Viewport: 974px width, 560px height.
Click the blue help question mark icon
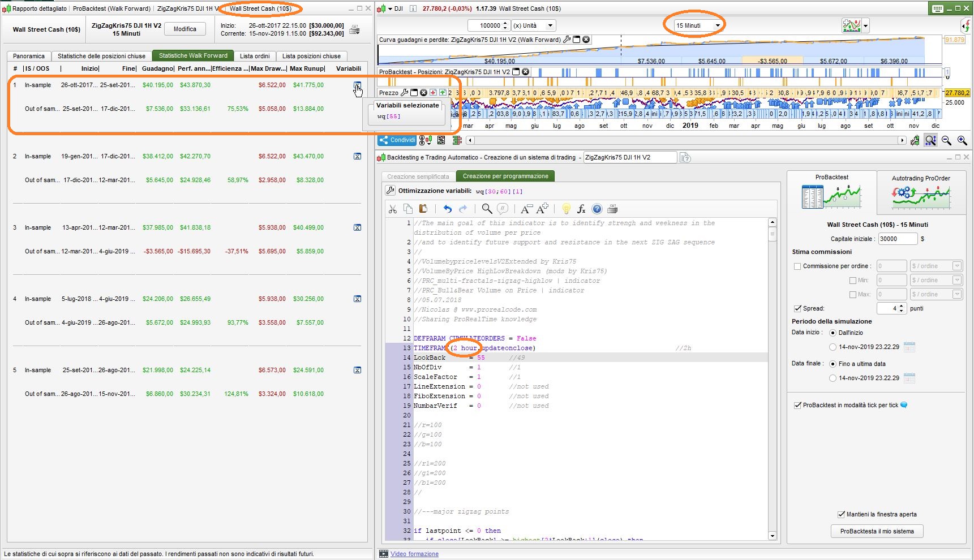(x=597, y=209)
